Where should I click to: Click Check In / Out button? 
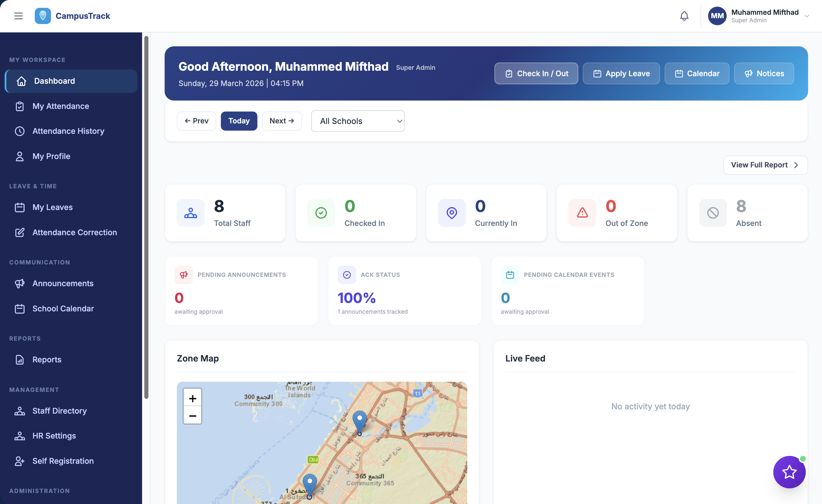536,73
